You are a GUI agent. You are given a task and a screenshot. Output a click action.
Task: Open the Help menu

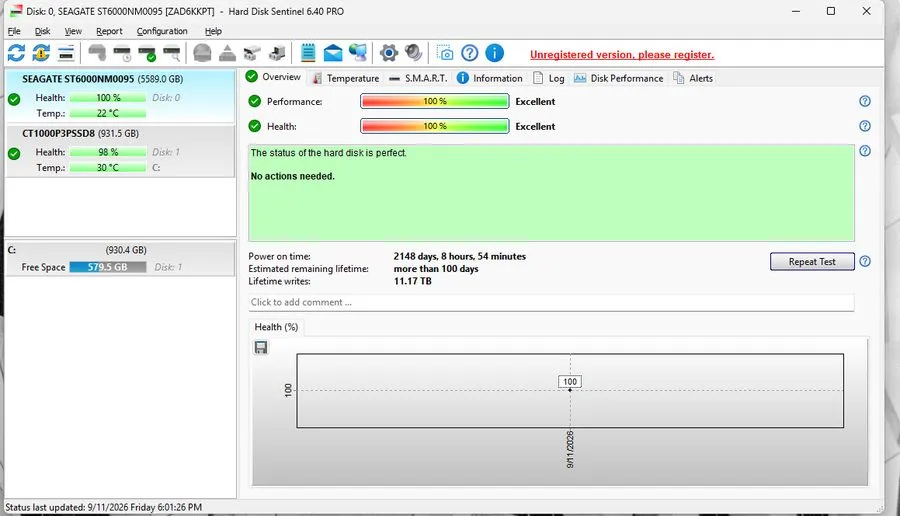coord(213,31)
